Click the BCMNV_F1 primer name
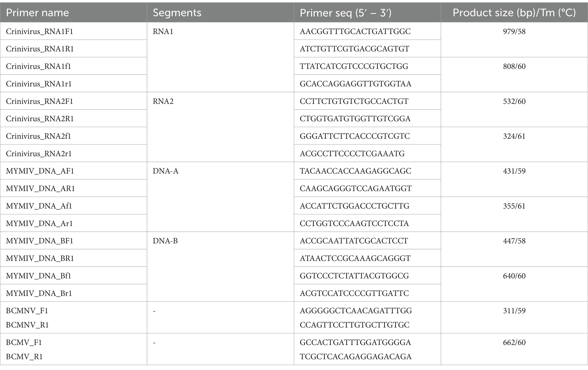This screenshot has height=370, width=588. pos(27,311)
